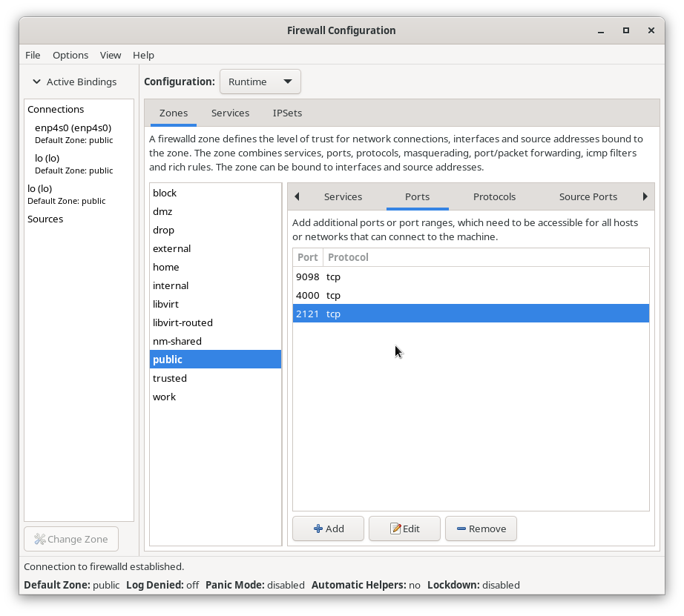Select the port 9098 tcp row
Image resolution: width=684 pixels, height=616 pixels.
pos(470,276)
